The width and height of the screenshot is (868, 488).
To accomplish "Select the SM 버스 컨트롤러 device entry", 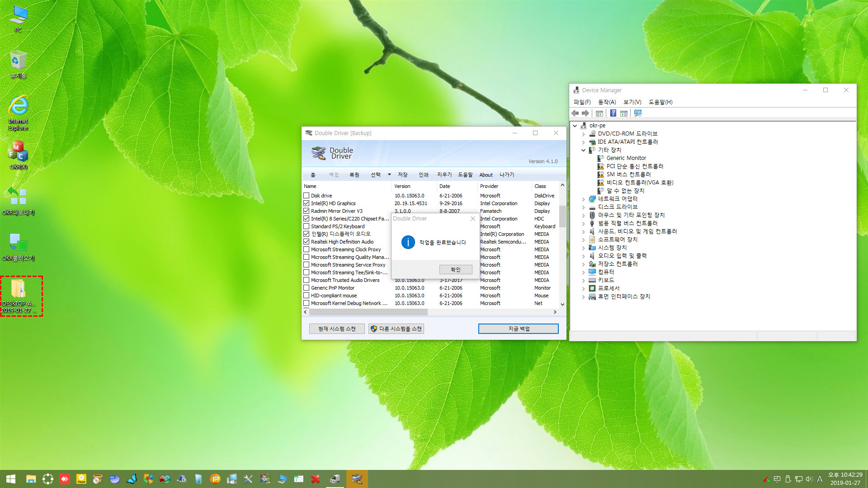I will tap(628, 174).
